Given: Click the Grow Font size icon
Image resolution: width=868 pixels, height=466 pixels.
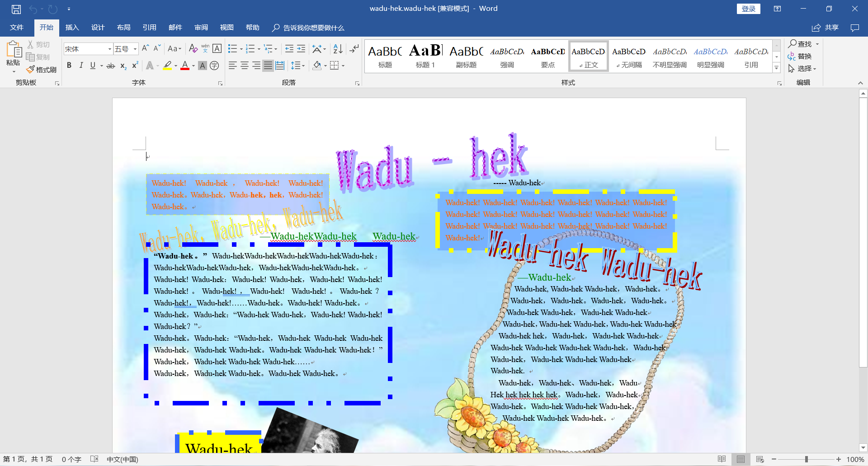Looking at the screenshot, I should [x=145, y=49].
